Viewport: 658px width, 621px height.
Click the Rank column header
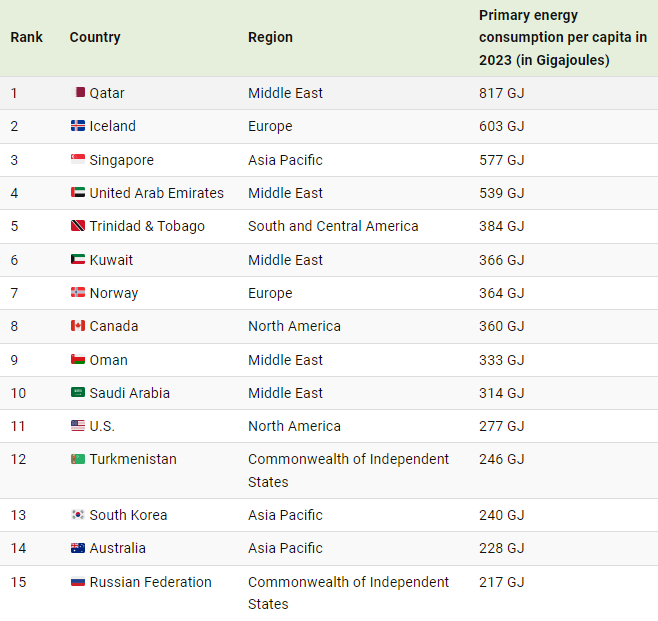point(26,37)
